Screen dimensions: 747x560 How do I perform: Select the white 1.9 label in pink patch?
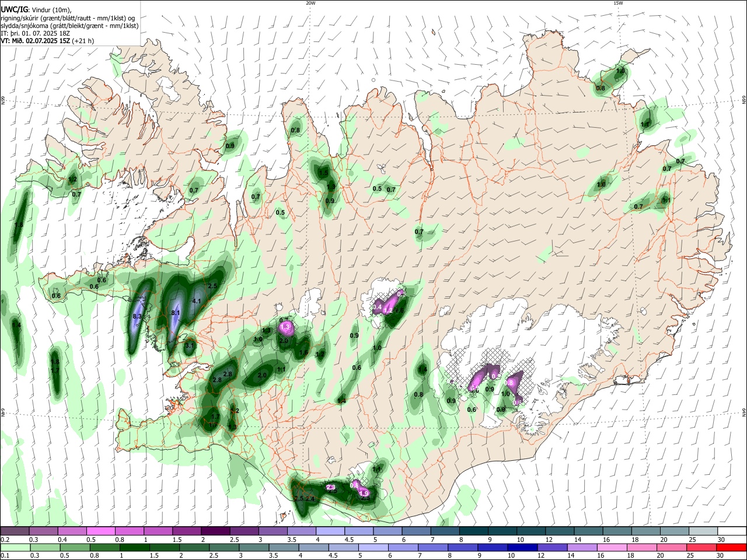[364, 493]
